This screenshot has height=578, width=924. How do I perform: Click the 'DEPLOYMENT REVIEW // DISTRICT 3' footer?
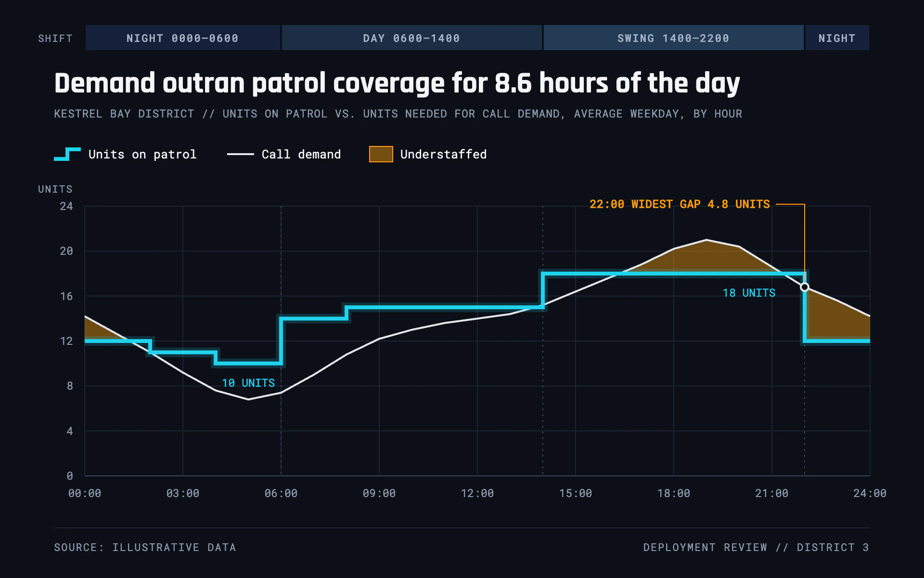tap(756, 547)
